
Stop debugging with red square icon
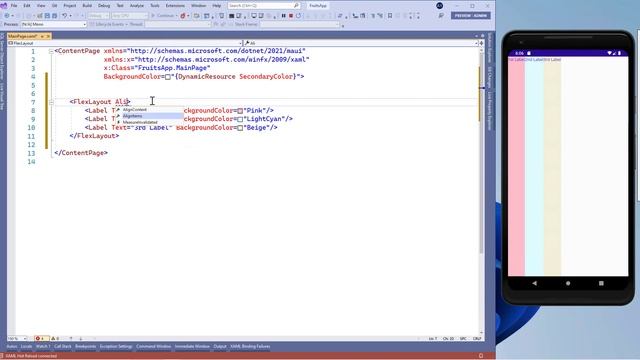pos(291,16)
